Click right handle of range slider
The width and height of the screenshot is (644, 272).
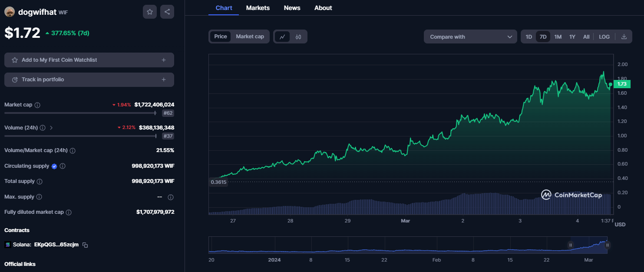coord(608,245)
